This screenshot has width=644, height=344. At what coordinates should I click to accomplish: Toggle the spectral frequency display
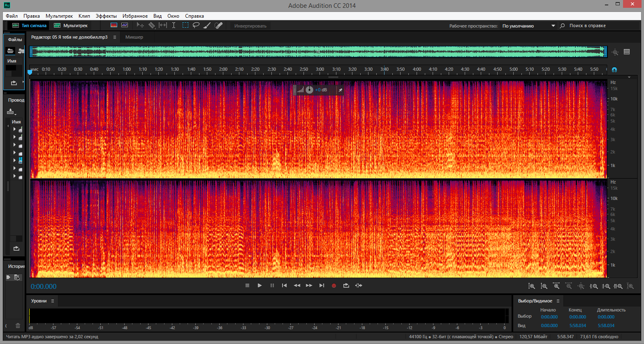(x=114, y=26)
